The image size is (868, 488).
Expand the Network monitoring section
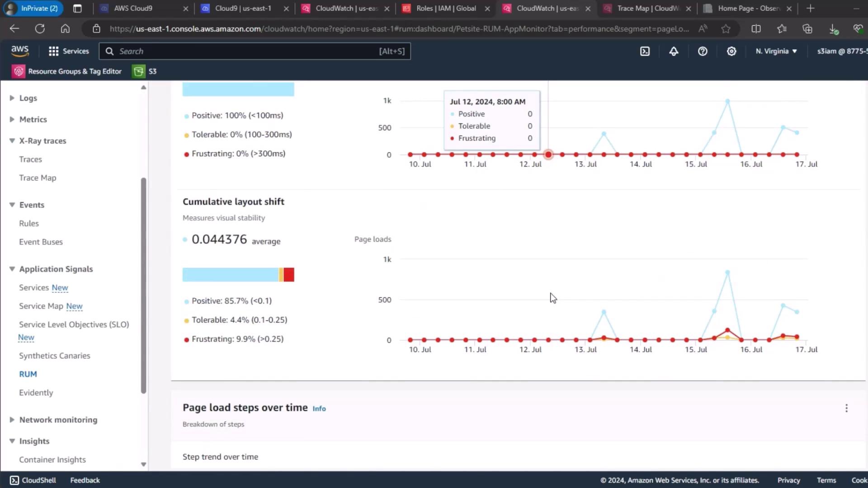tap(12, 420)
